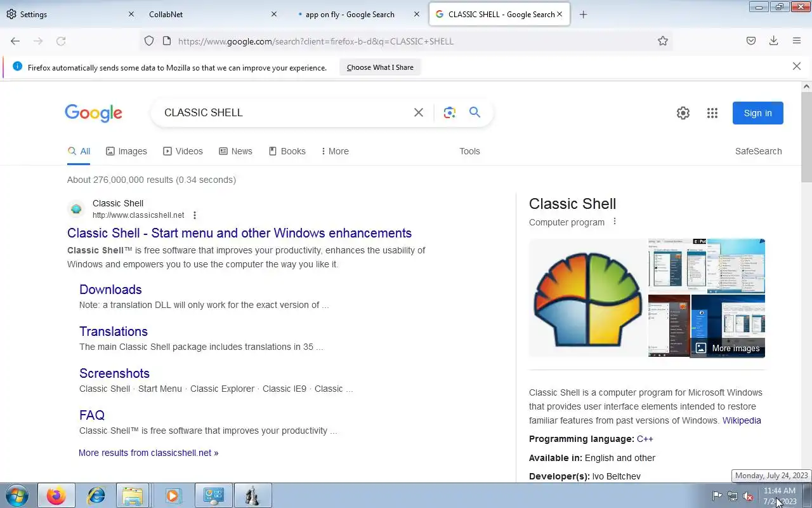Open the Control Panel taskbar icon

pyautogui.click(x=214, y=495)
